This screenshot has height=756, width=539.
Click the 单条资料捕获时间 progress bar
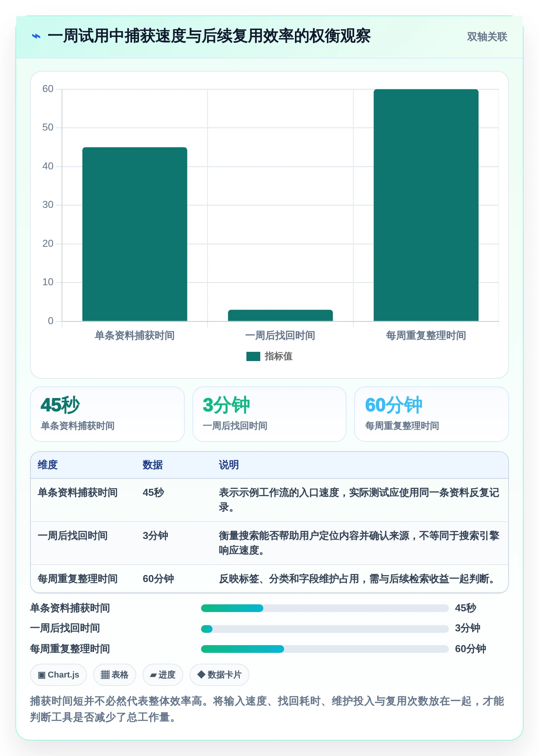click(325, 608)
